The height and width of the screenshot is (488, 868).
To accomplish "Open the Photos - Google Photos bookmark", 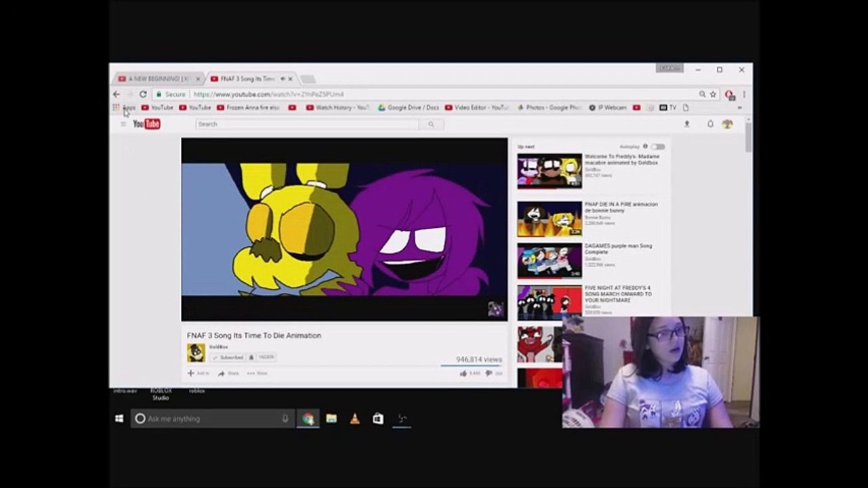I will click(549, 107).
